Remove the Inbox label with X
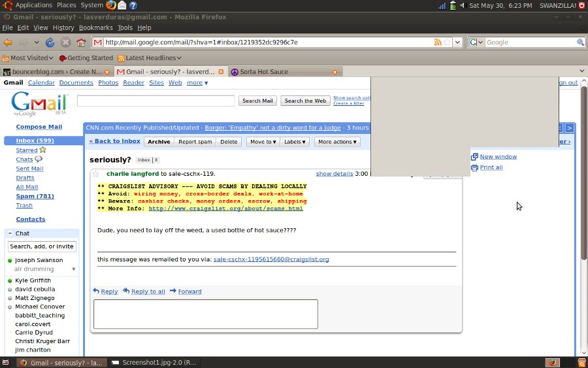Viewport: 588px width, 368px height. [x=156, y=160]
